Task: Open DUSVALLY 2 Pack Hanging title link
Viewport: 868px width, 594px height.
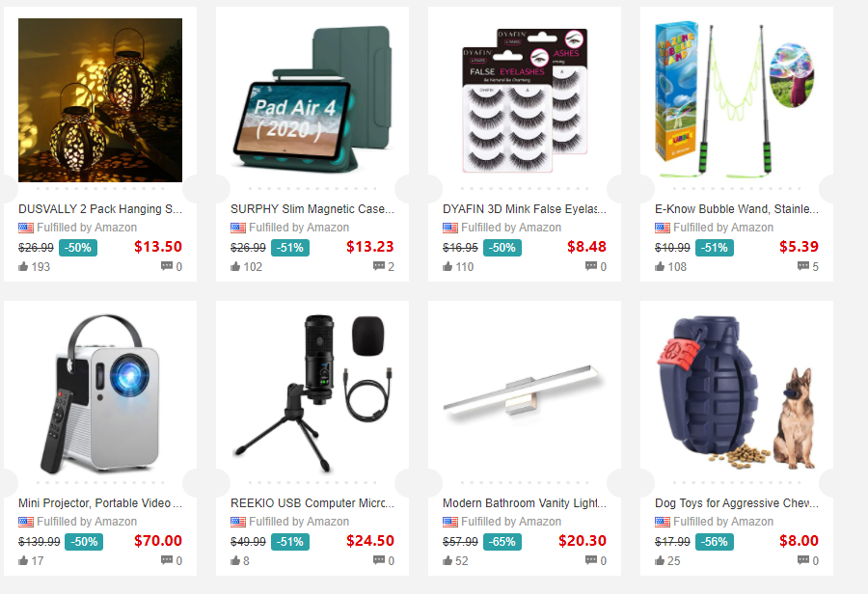Action: click(99, 208)
